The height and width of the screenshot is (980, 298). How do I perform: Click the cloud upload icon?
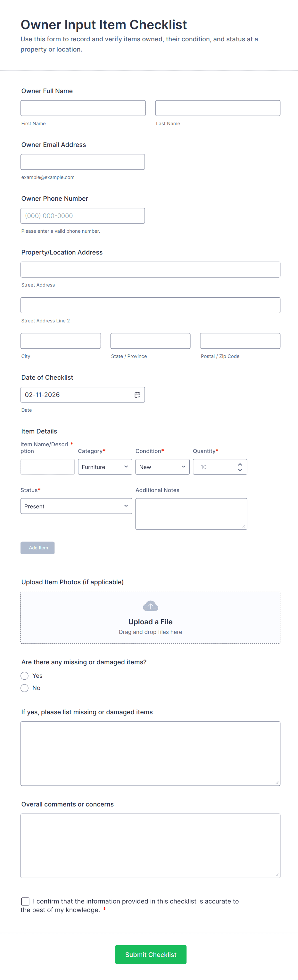point(150,606)
